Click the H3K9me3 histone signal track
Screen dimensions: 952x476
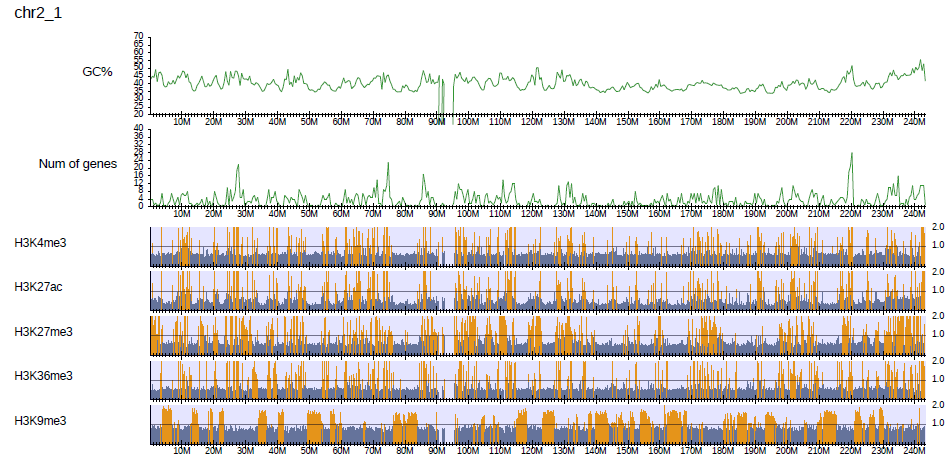pos(537,424)
